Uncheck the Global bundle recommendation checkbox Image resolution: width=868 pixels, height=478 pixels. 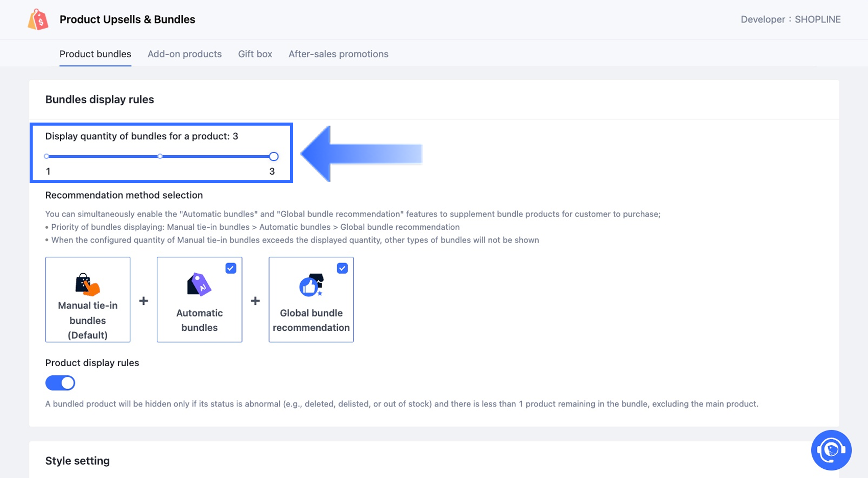point(342,268)
